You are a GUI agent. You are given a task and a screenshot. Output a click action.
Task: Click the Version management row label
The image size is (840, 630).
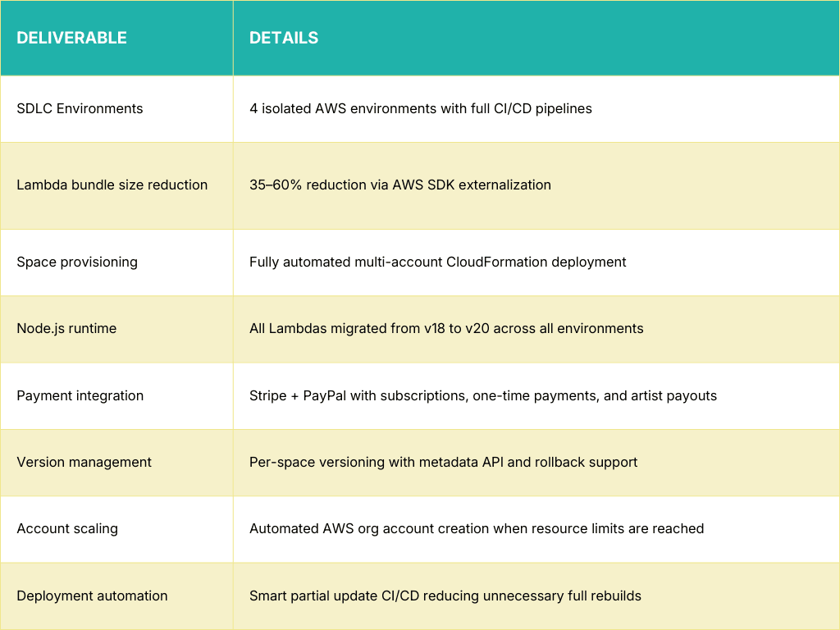[84, 462]
